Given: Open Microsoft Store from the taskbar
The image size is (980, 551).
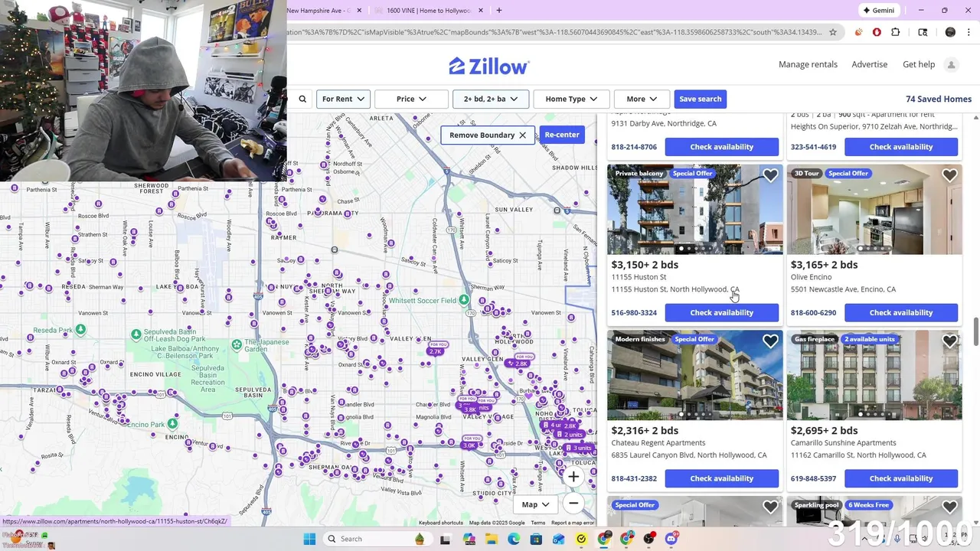Looking at the screenshot, I should (x=536, y=539).
